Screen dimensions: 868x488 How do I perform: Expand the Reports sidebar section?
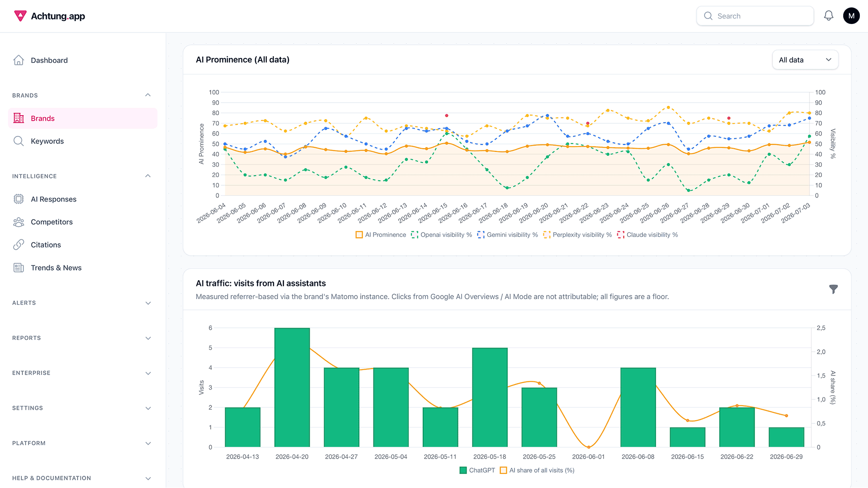[148, 338]
